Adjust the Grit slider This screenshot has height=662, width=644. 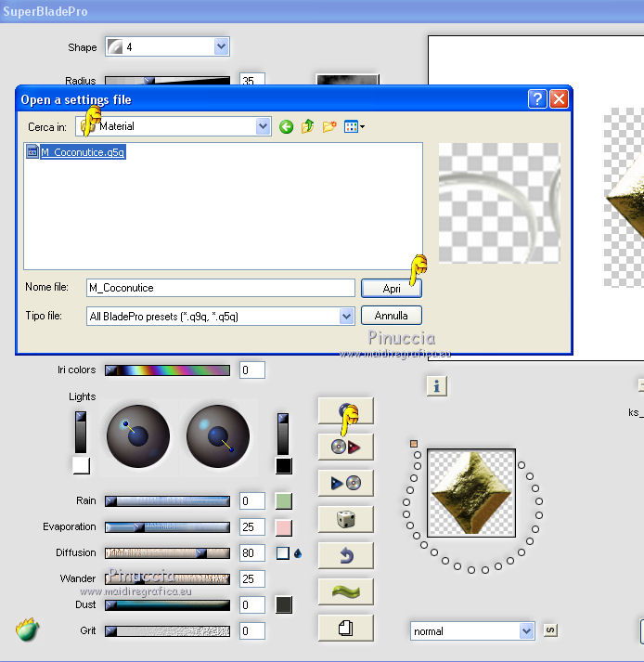[x=167, y=631]
